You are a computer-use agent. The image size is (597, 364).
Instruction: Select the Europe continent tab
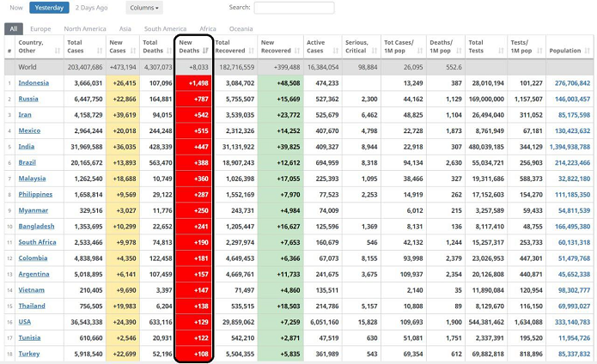[x=40, y=28]
